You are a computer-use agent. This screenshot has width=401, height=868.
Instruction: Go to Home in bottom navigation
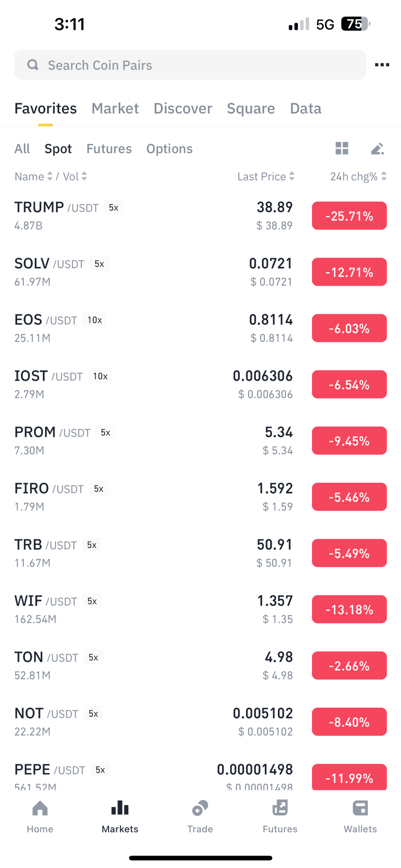tap(40, 817)
